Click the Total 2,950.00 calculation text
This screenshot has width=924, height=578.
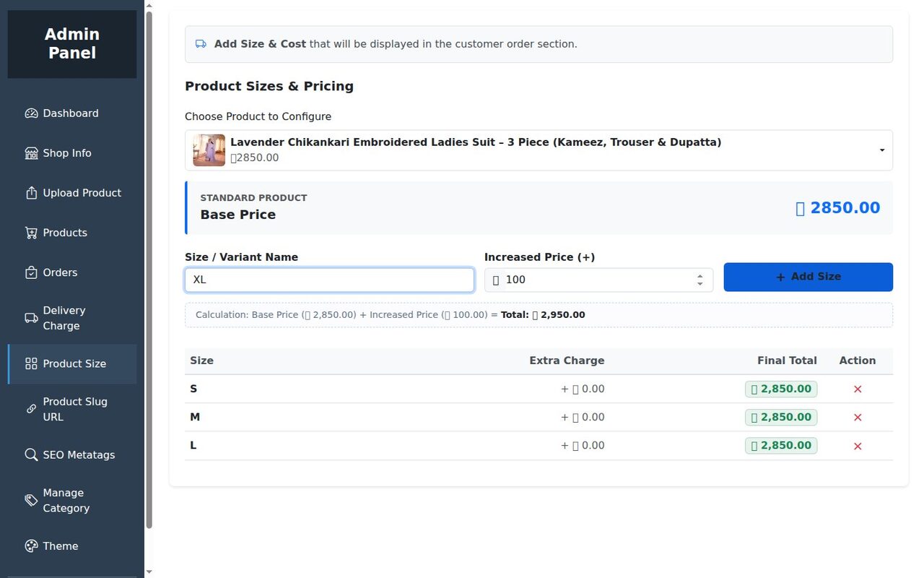pyautogui.click(x=543, y=315)
